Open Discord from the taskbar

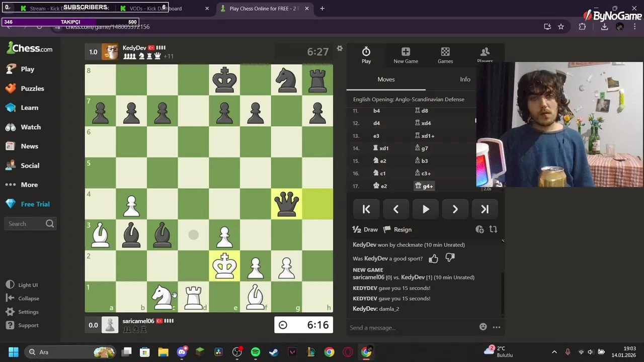(x=182, y=352)
